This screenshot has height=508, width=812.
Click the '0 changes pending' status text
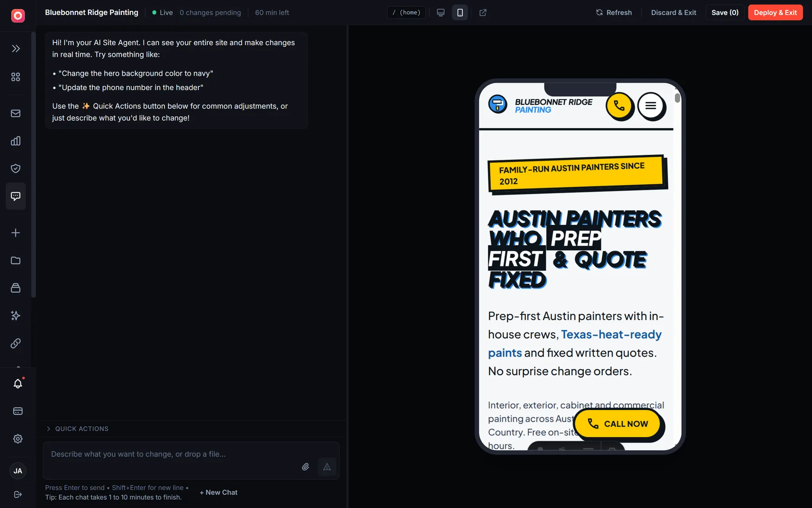pos(210,13)
